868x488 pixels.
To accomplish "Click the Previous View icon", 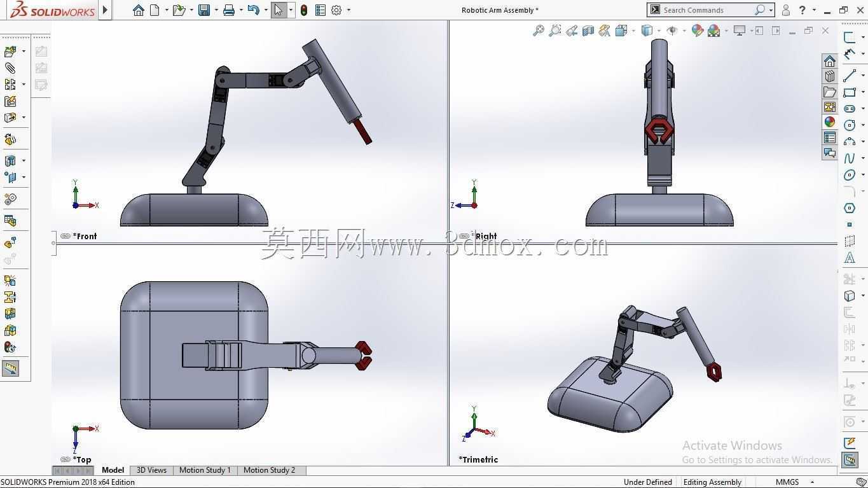I will [x=572, y=31].
